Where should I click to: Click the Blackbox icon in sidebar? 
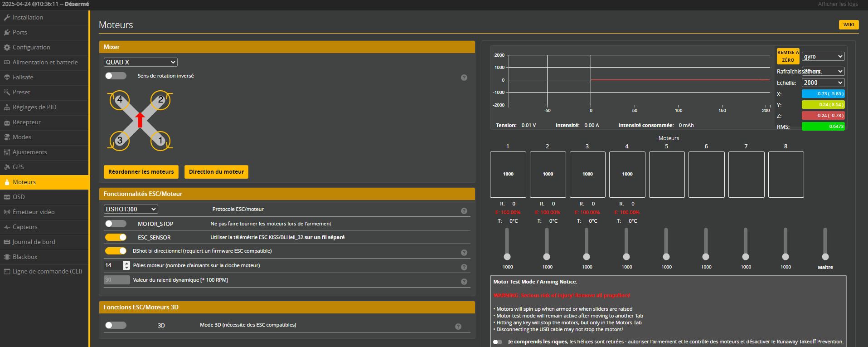pos(7,257)
